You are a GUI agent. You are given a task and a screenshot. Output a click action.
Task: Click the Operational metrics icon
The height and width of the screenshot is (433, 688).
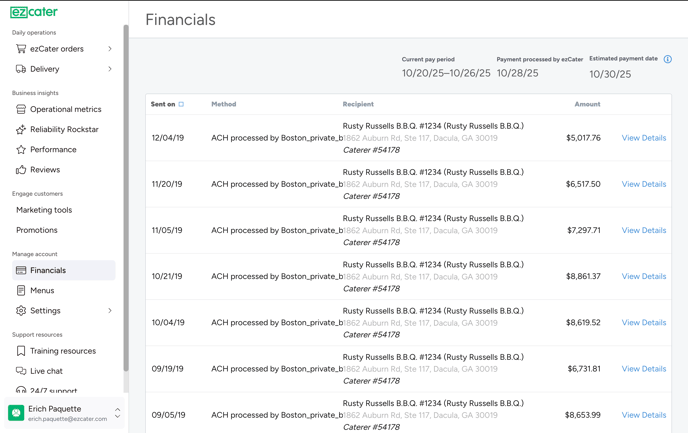point(21,109)
